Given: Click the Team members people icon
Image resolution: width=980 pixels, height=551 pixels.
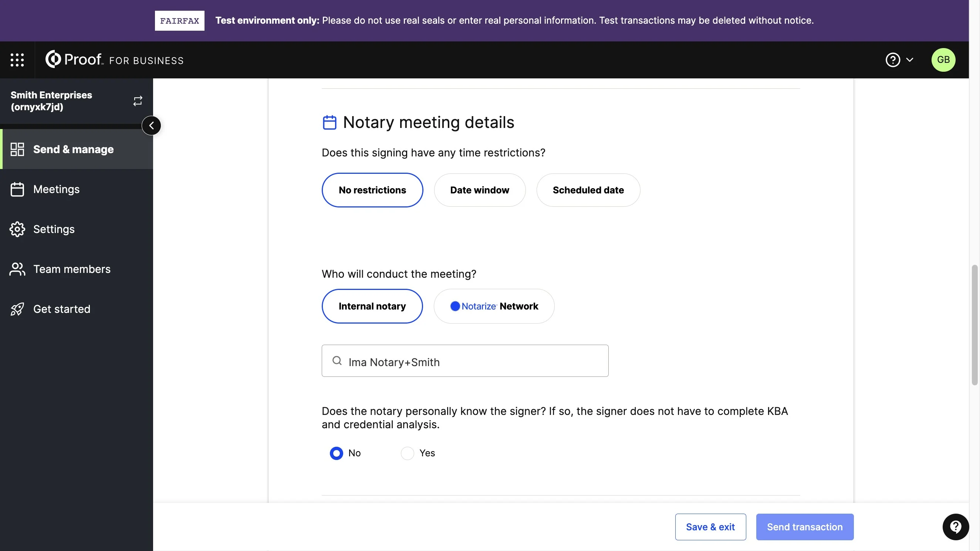Looking at the screenshot, I should click(17, 269).
